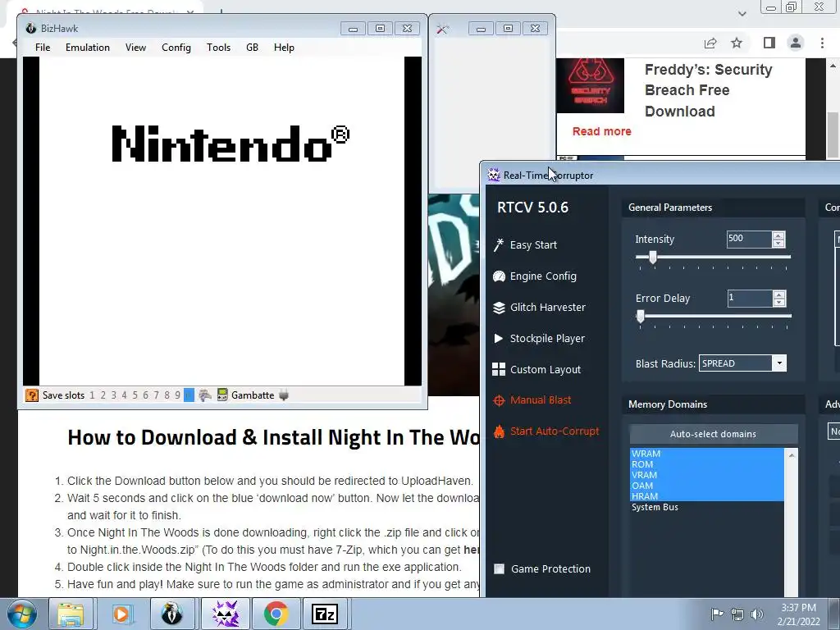
Task: Click the plug icon after Gambatte
Action: (x=284, y=395)
